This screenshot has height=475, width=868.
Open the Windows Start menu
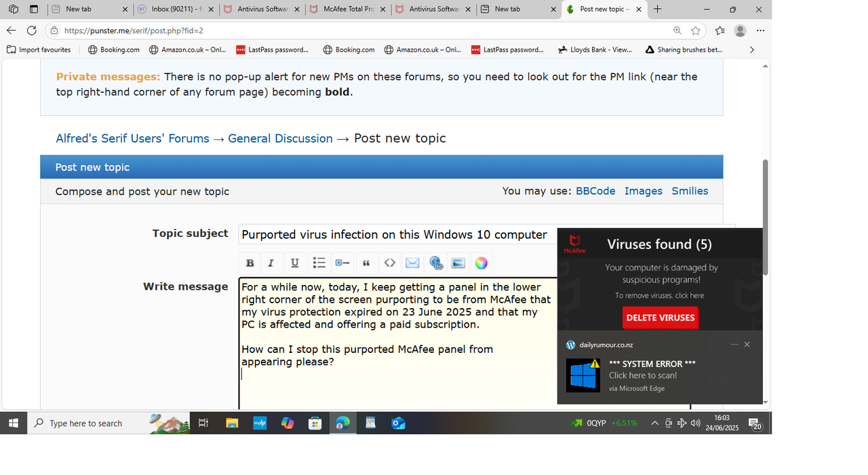tap(14, 423)
